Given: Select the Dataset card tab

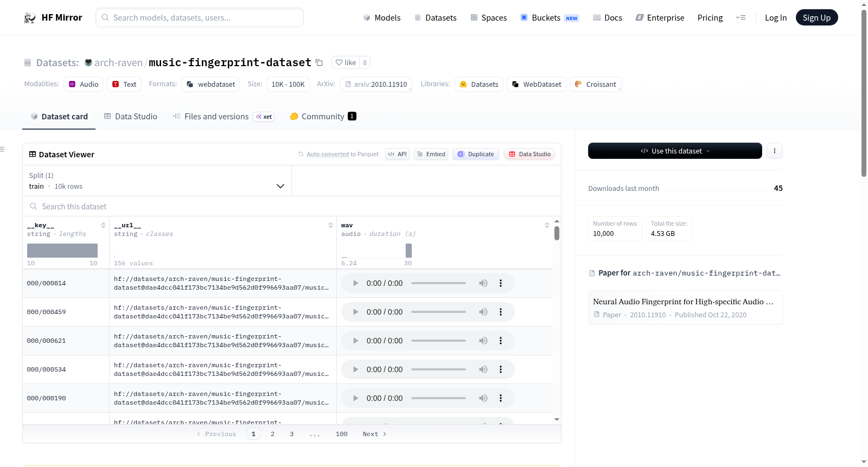Looking at the screenshot, I should point(59,117).
